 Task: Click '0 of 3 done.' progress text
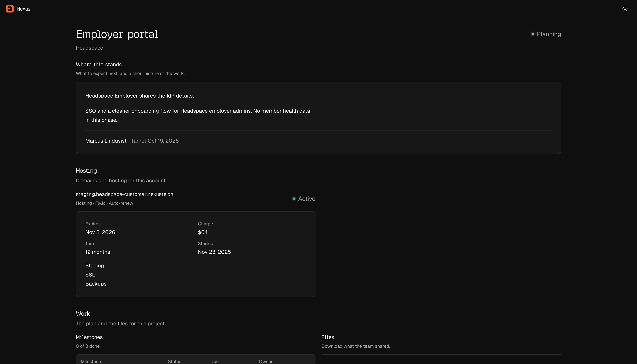click(x=88, y=346)
